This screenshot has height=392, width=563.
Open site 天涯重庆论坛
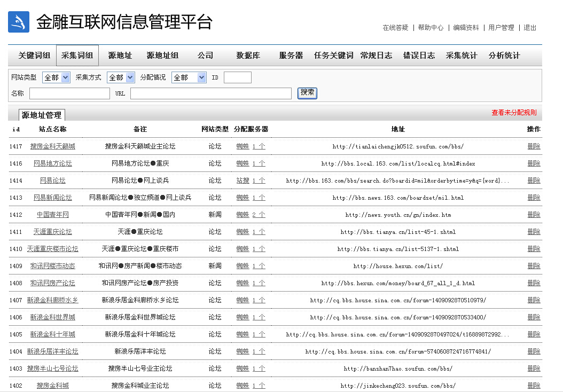[x=53, y=232]
